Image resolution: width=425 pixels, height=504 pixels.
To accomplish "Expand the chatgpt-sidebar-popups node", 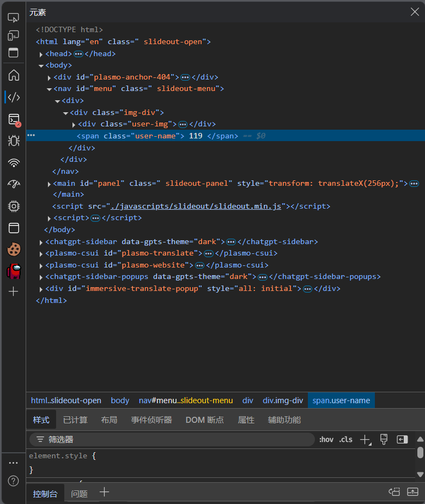I will pyautogui.click(x=41, y=277).
